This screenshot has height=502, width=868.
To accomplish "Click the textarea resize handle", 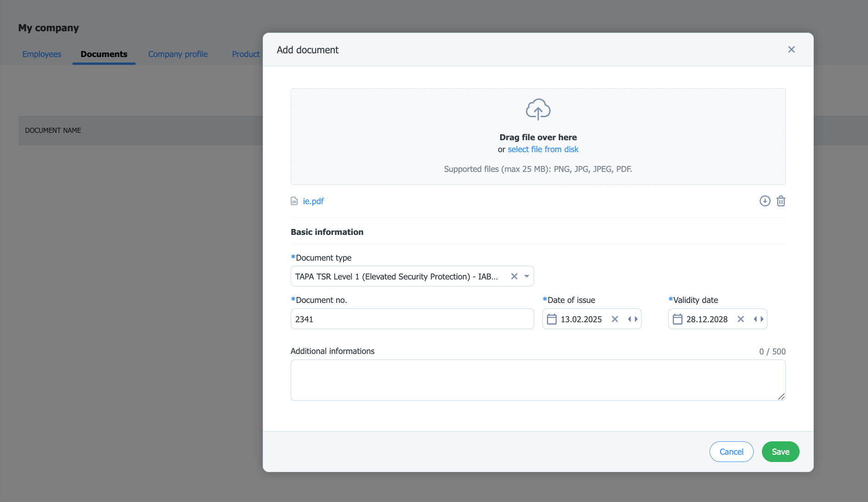I will 781,396.
